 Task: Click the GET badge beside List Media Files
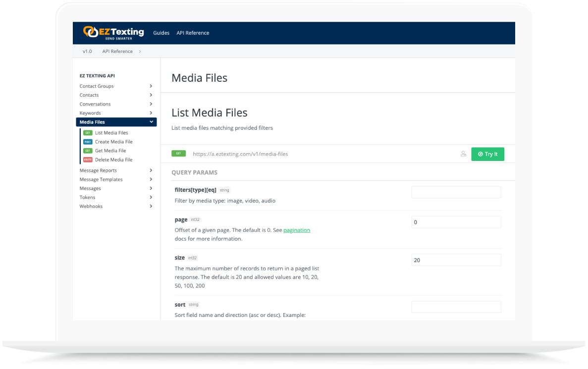click(88, 133)
